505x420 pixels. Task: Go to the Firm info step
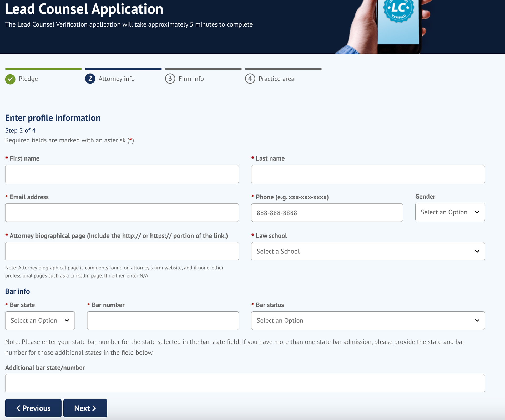point(203,76)
